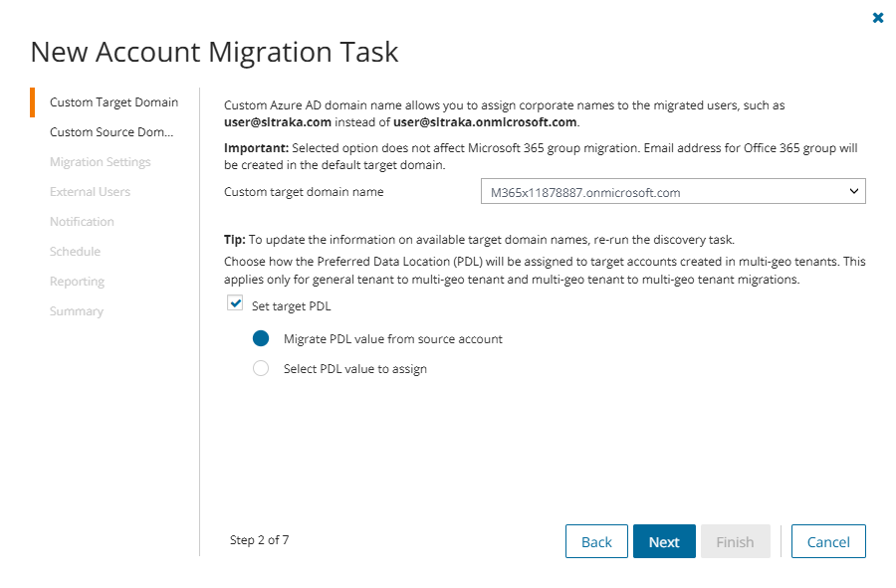Select the 'Select PDL value to assign' radio
The width and height of the screenshot is (896, 588).
click(261, 368)
